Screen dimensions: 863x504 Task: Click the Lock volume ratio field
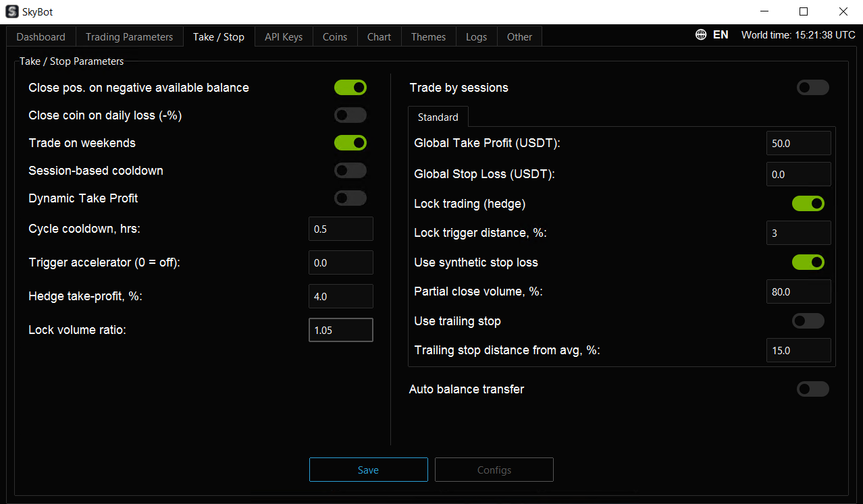pos(341,330)
